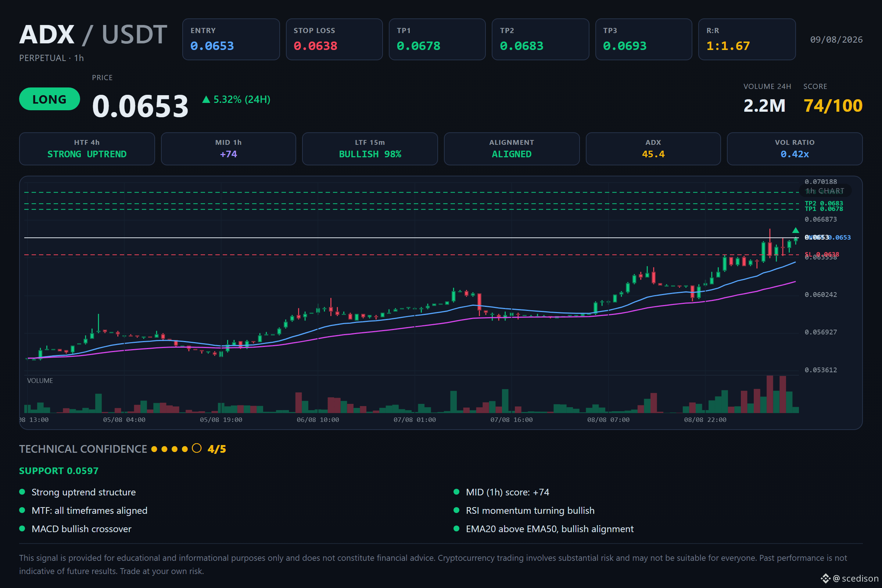
Task: Click the 0.070188 price axis label
Action: pyautogui.click(x=821, y=182)
